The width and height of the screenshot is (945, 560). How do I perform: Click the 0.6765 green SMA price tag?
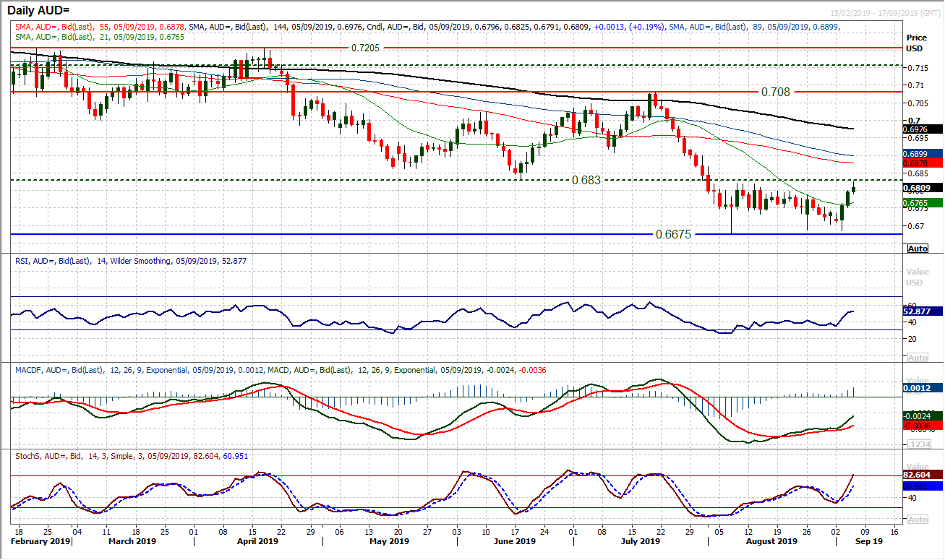[x=923, y=203]
